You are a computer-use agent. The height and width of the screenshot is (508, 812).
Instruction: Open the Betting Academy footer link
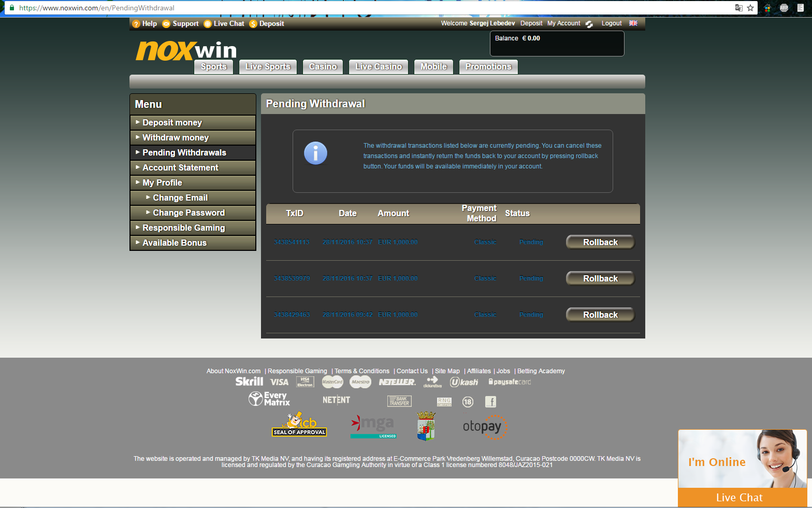coord(541,371)
